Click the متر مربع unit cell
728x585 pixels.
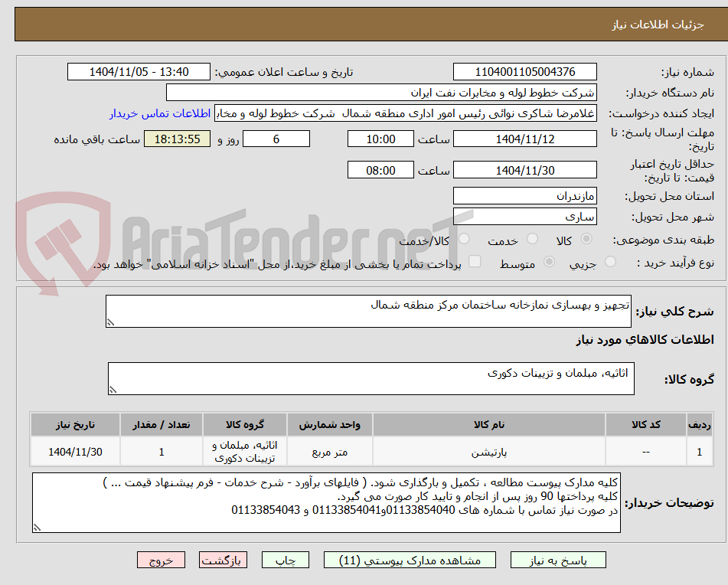tap(329, 452)
